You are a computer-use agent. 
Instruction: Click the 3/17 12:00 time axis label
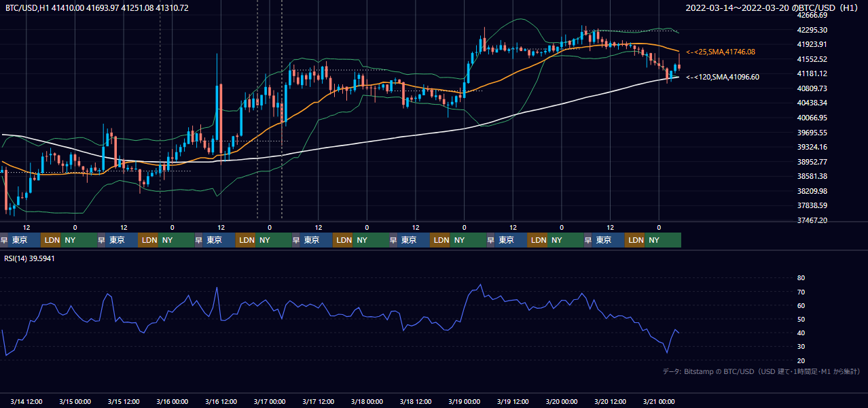pos(319,401)
